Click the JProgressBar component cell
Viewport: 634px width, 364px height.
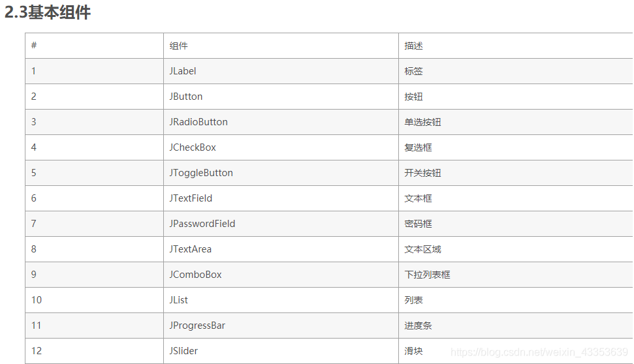coord(197,326)
